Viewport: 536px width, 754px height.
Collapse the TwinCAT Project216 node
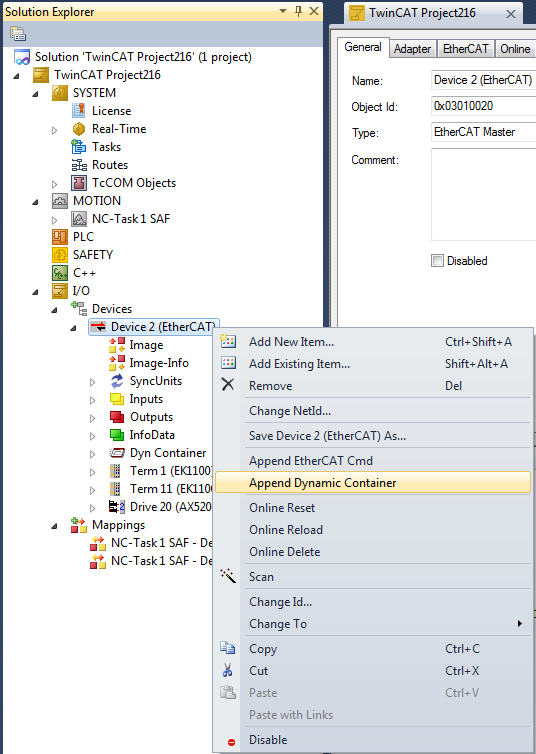tap(17, 76)
